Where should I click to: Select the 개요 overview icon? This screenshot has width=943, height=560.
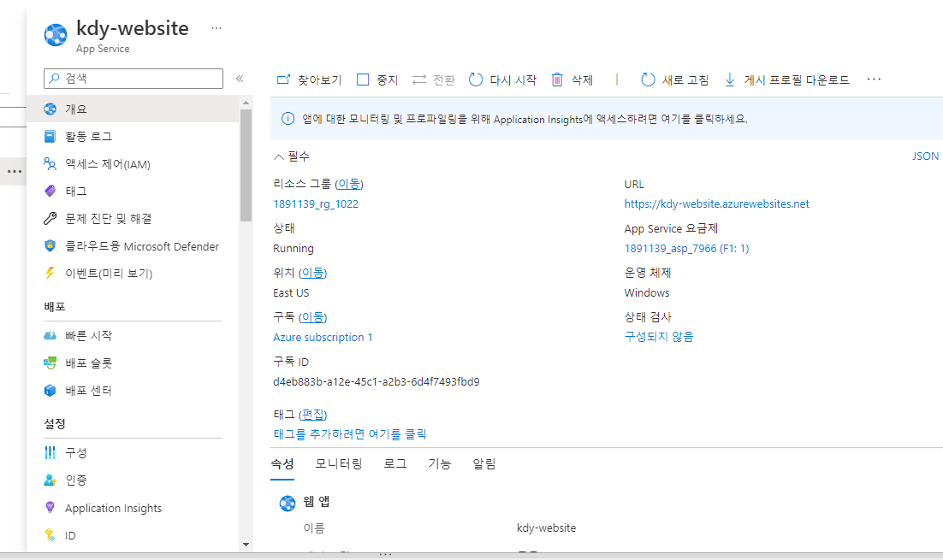50,109
